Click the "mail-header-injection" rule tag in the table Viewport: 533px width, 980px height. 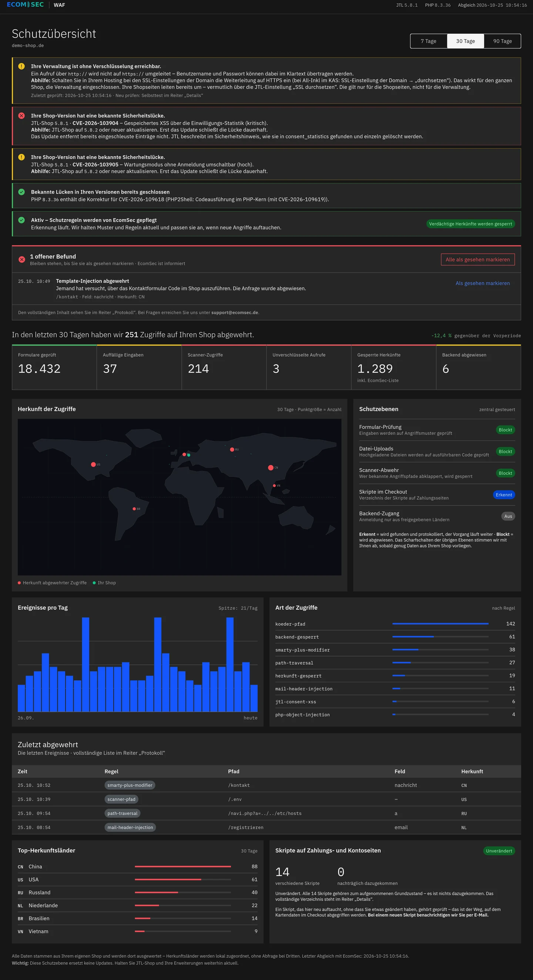click(x=130, y=827)
